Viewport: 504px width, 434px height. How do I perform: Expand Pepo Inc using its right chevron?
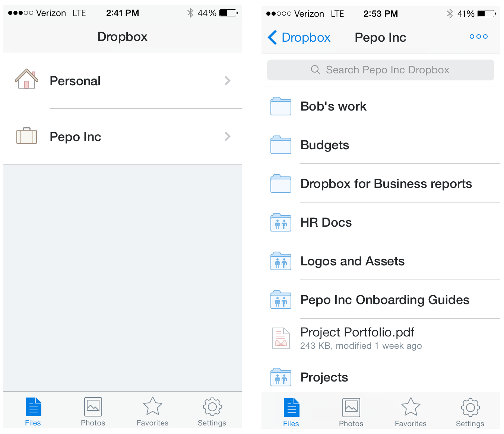pyautogui.click(x=227, y=137)
